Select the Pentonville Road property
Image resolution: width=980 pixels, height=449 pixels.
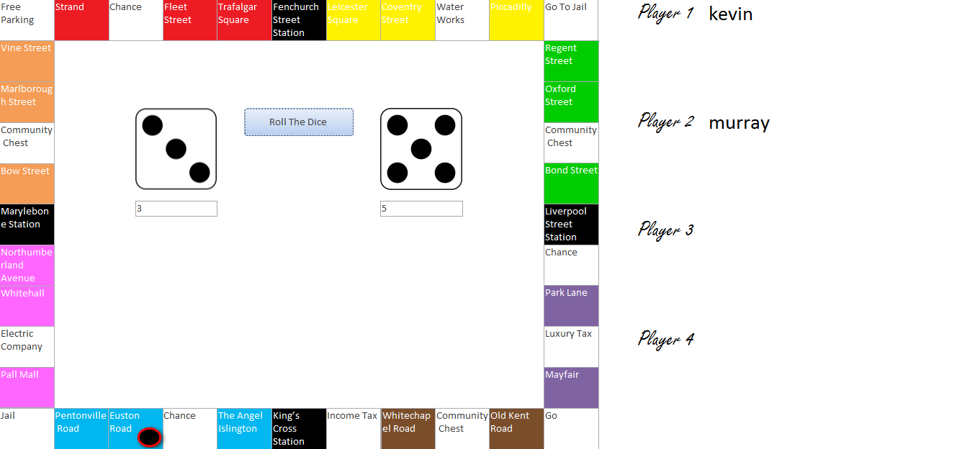[x=82, y=429]
